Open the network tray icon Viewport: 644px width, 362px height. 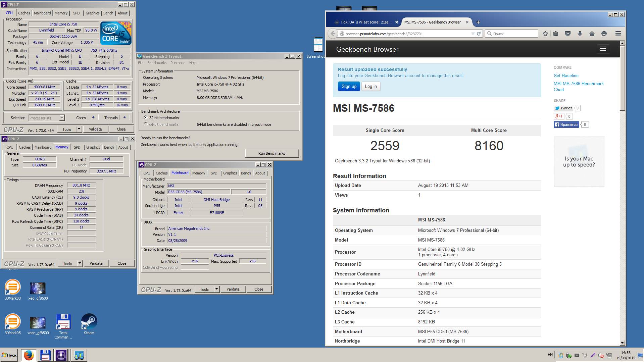tap(609, 355)
